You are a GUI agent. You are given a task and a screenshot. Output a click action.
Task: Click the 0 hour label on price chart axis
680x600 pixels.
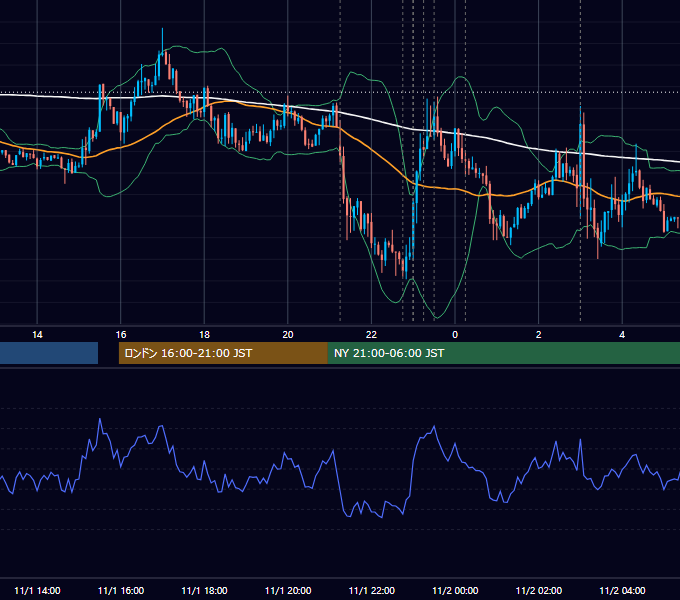[x=455, y=335]
